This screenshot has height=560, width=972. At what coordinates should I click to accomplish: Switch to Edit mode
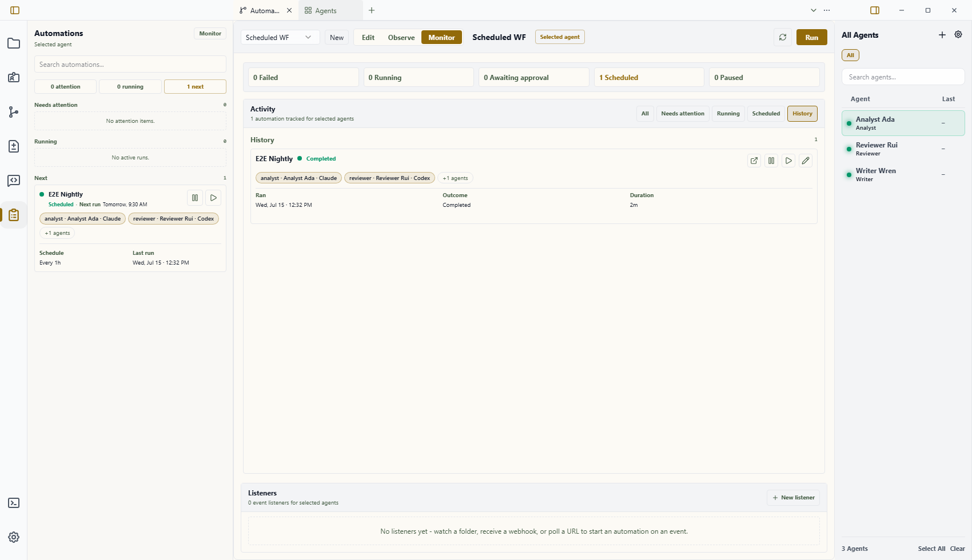point(368,37)
